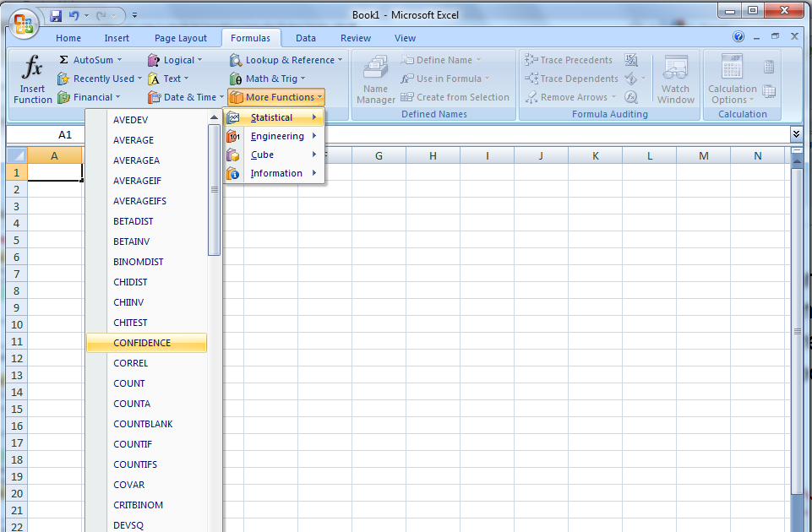Expand the Remove Arrows dropdown arrow
812x532 pixels.
tap(614, 96)
